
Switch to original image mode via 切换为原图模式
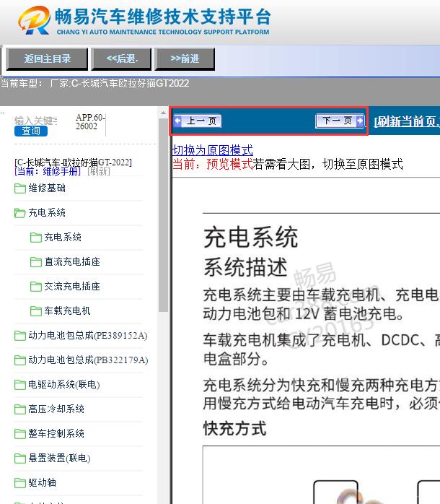click(213, 150)
